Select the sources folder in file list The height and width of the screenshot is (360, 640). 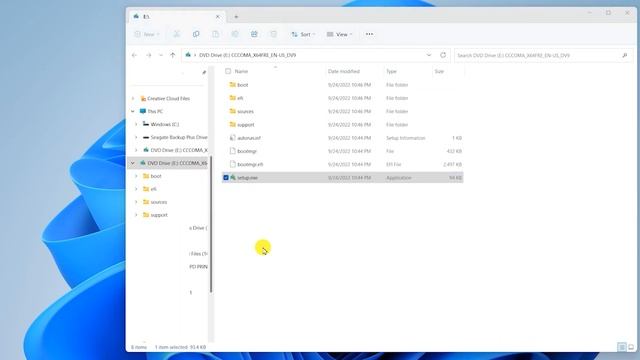pos(245,111)
